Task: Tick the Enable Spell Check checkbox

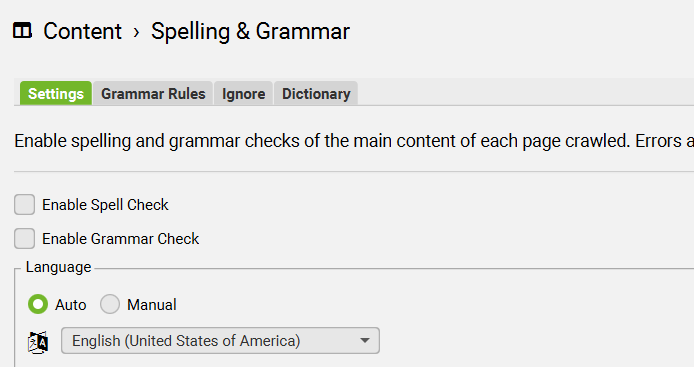Action: tap(24, 205)
